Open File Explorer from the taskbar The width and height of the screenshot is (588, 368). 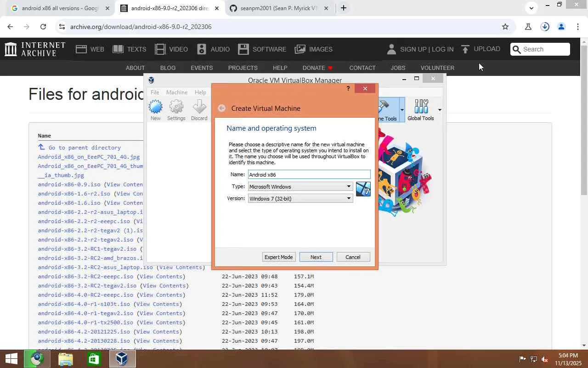coord(66,359)
